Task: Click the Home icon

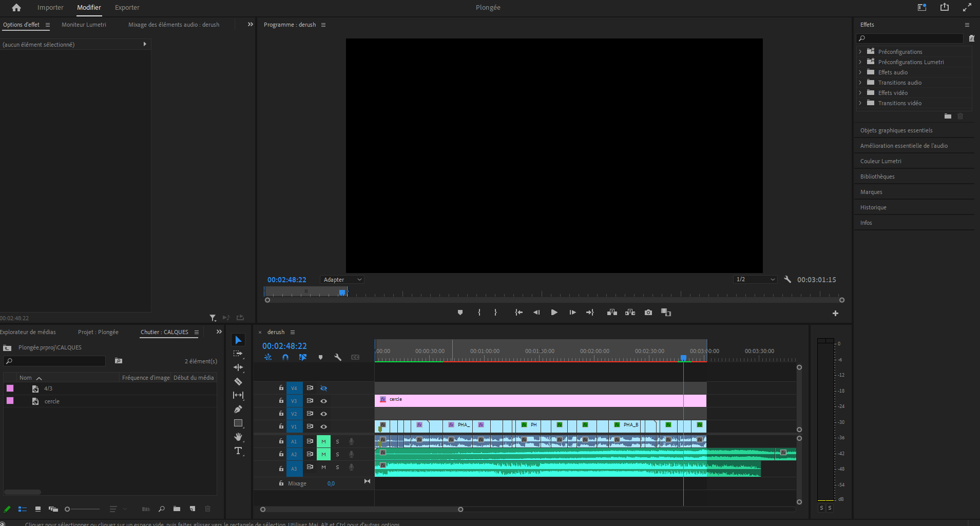Action: click(16, 8)
